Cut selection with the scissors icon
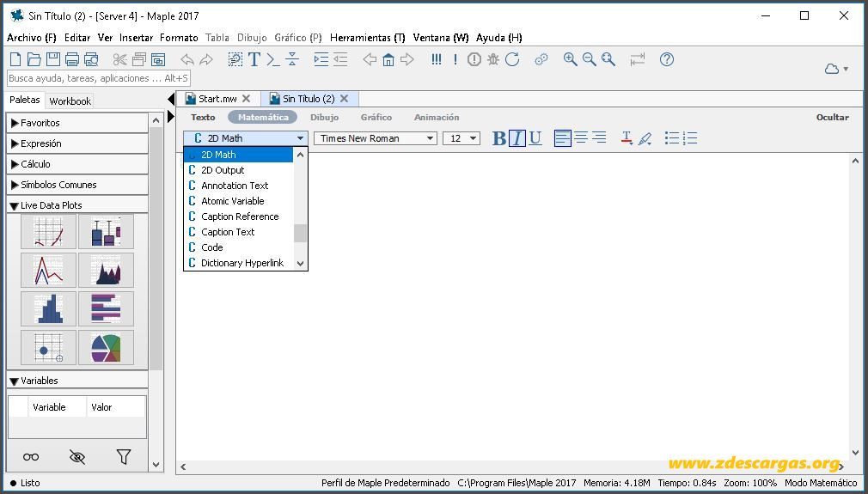This screenshot has width=868, height=494. click(x=119, y=59)
